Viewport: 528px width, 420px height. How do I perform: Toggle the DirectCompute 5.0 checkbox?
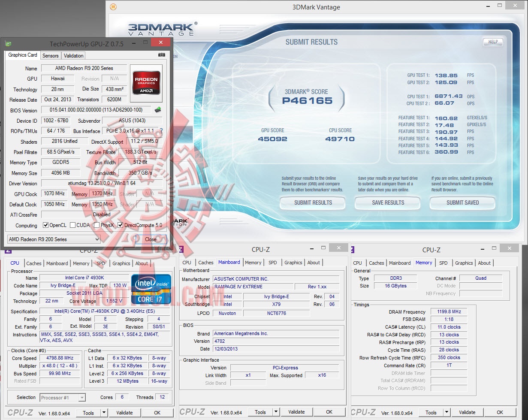[121, 225]
